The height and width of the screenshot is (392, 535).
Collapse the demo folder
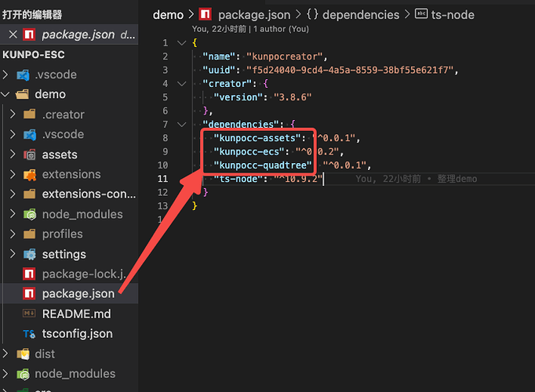[5, 94]
